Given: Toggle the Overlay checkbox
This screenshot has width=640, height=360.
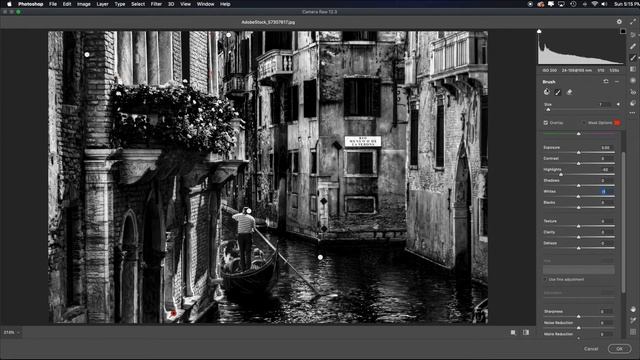Looking at the screenshot, I should pyautogui.click(x=546, y=122).
